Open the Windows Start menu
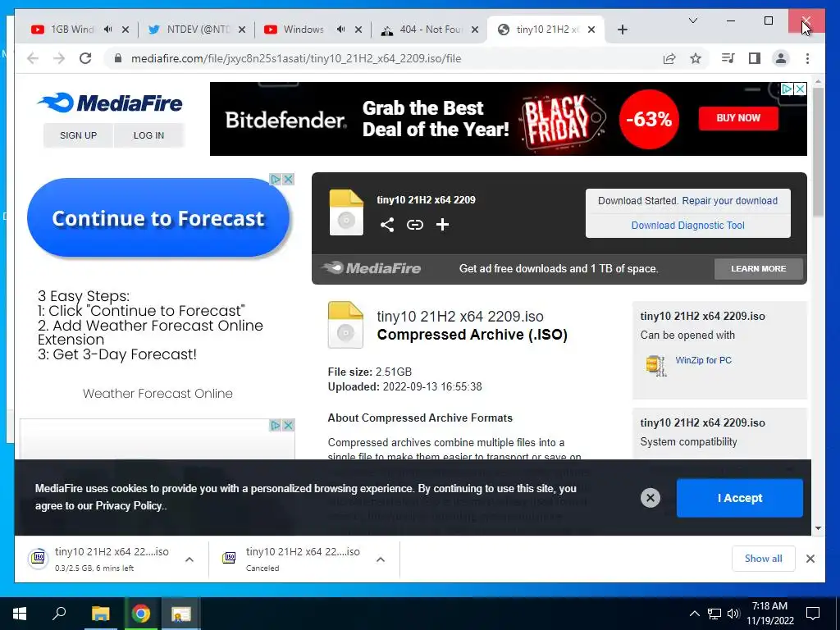This screenshot has width=840, height=630. (x=20, y=614)
